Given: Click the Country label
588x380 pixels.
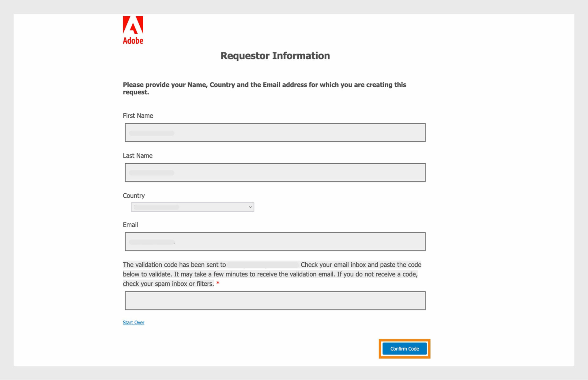Looking at the screenshot, I should 134,196.
